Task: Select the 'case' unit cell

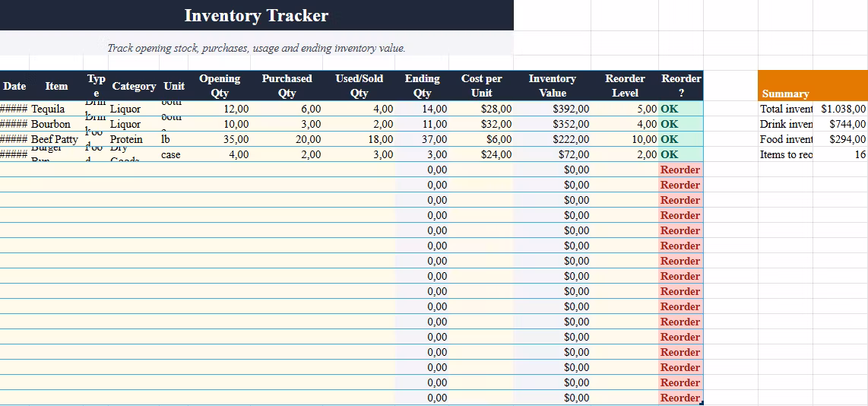Action: [174, 154]
